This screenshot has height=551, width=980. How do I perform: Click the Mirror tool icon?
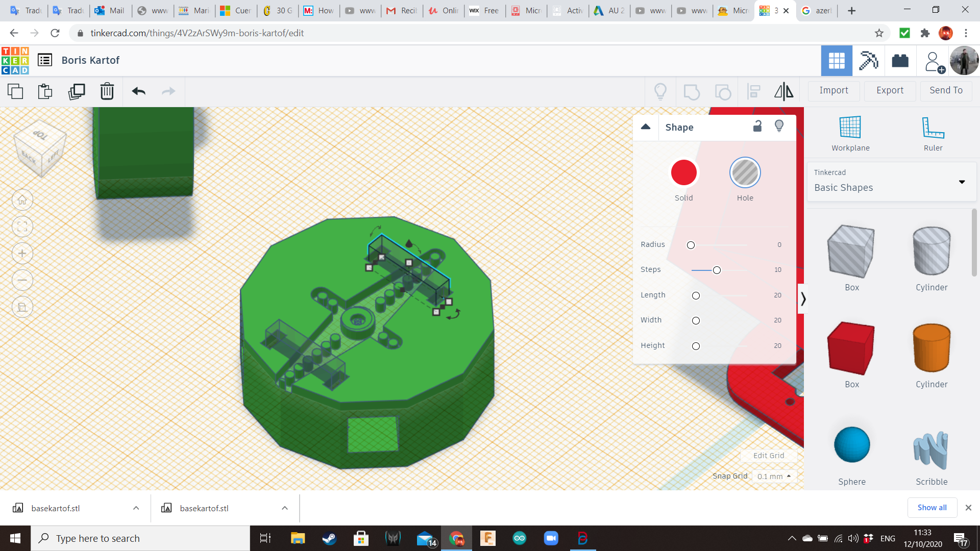(x=783, y=91)
